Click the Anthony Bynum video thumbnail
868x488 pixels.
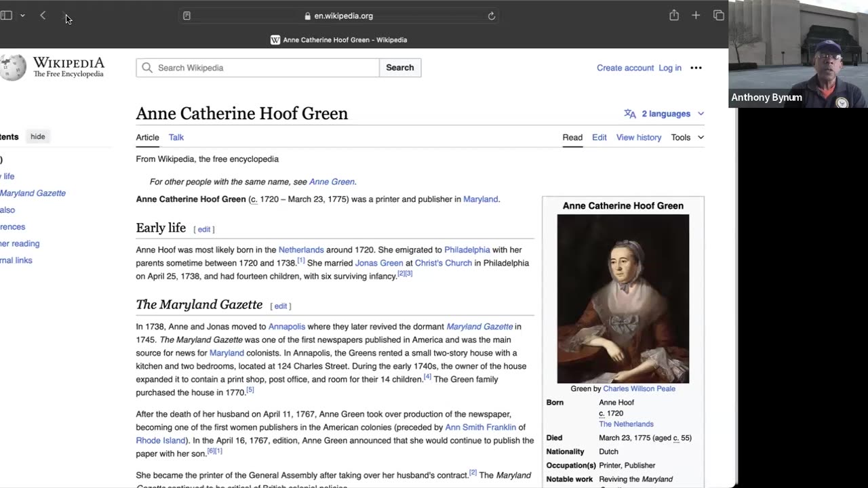tap(798, 54)
